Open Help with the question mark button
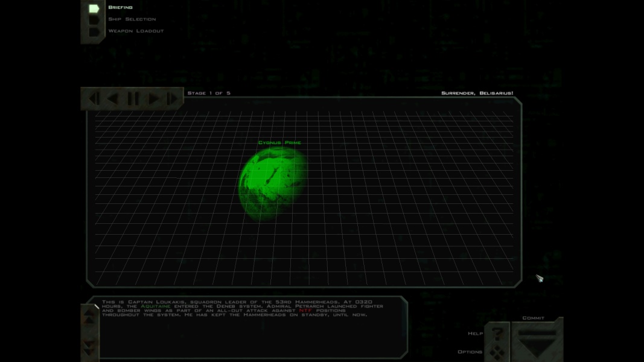The height and width of the screenshot is (362, 644). pyautogui.click(x=497, y=334)
